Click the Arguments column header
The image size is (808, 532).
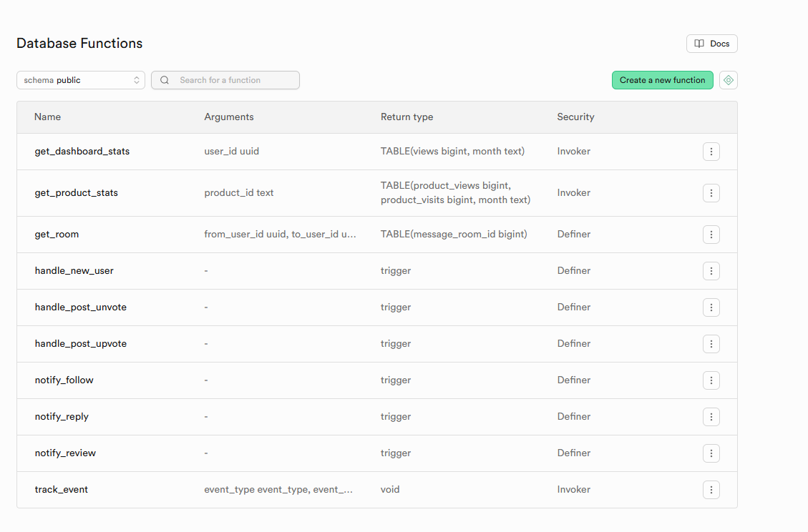click(x=229, y=117)
